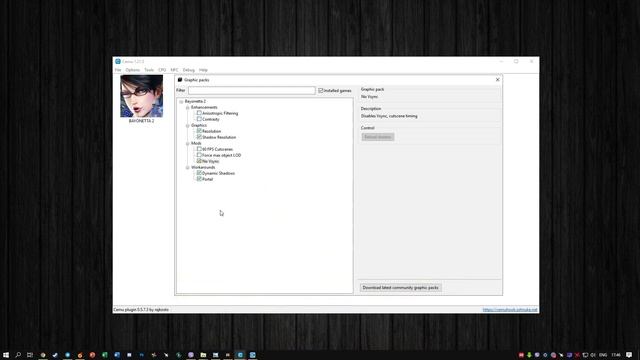Open Task View on the taskbar
This screenshot has height=360, width=640.
pos(30,355)
